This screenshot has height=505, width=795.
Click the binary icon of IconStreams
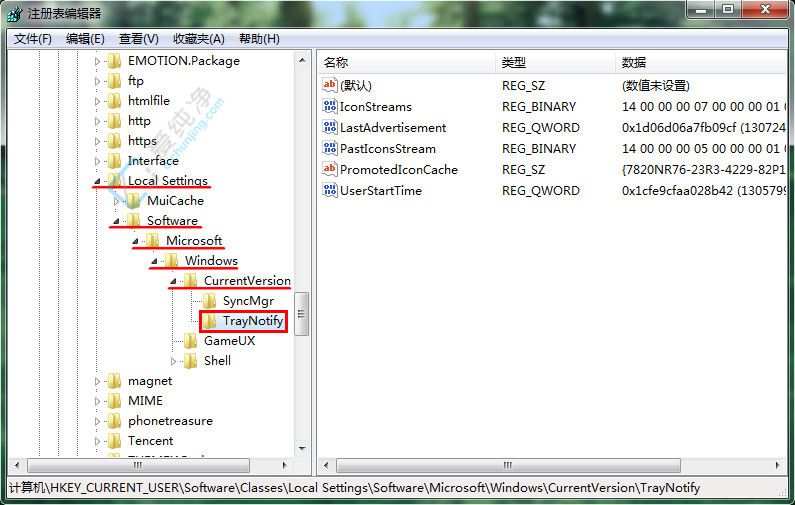point(330,106)
